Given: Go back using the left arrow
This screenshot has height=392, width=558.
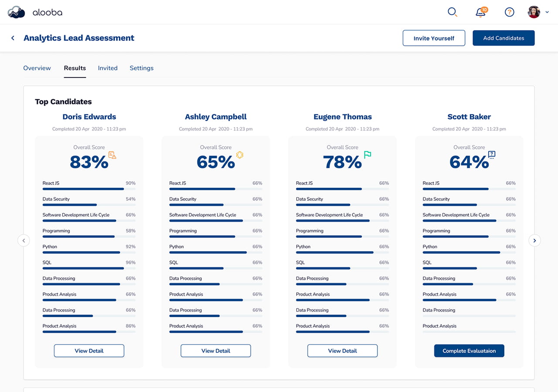Looking at the screenshot, I should click(x=13, y=38).
